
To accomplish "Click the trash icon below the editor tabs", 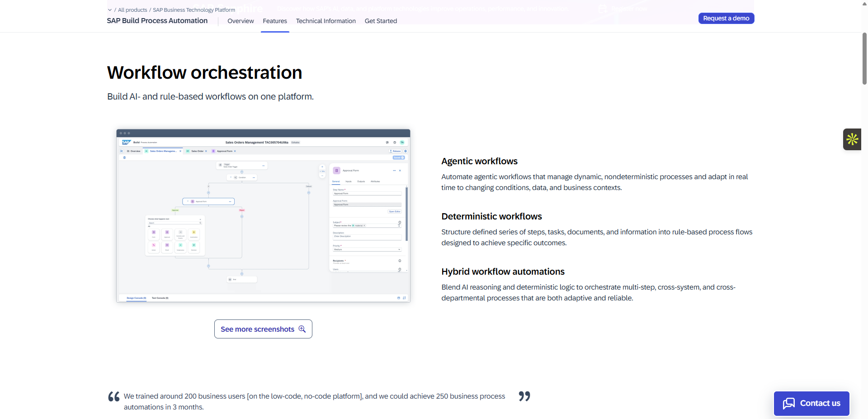I will point(124,157).
